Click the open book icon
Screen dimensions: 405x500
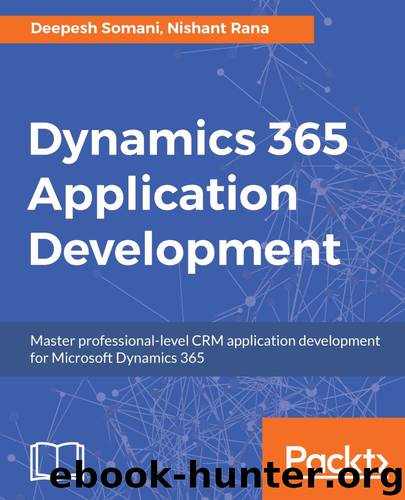[57, 461]
